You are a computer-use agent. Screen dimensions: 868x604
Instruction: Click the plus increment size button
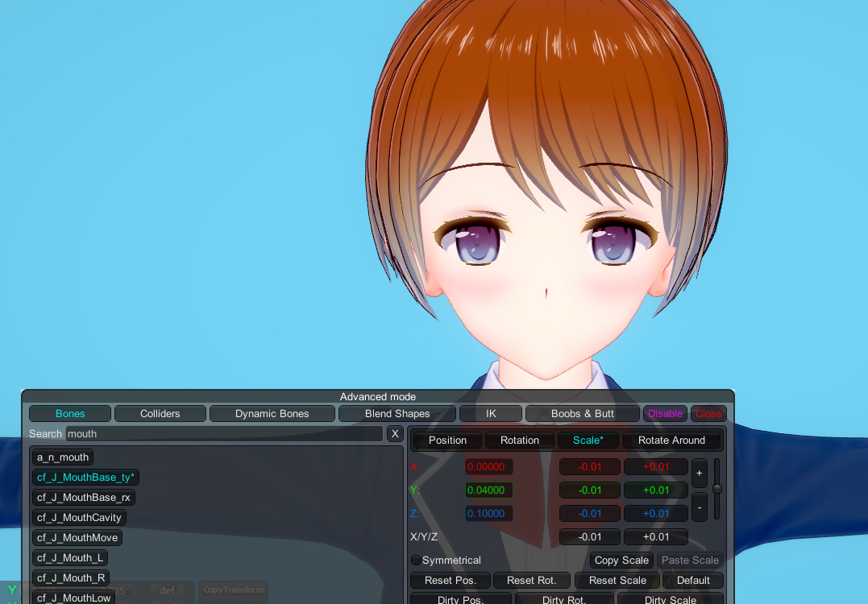point(700,473)
